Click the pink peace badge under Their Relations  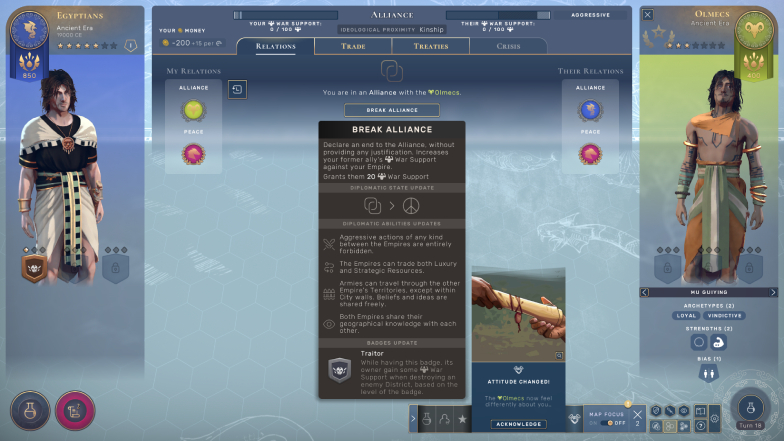590,154
